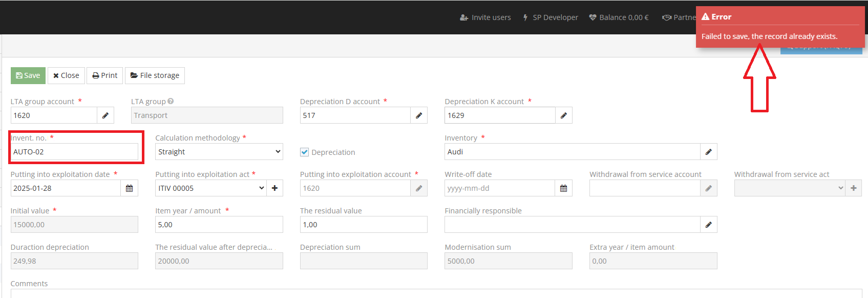Open Putting into exploitation act dropdown

click(x=211, y=188)
